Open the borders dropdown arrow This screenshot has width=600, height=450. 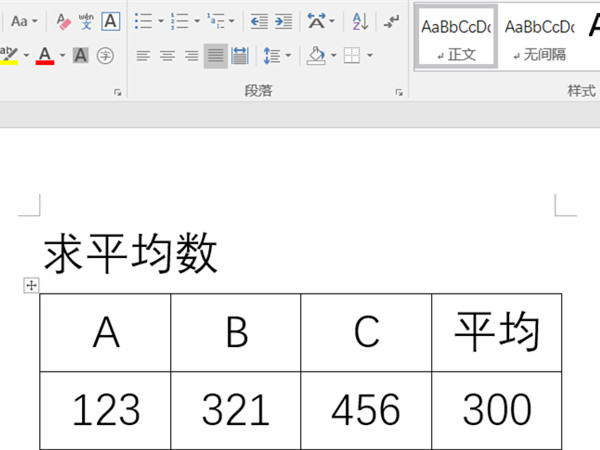point(369,56)
